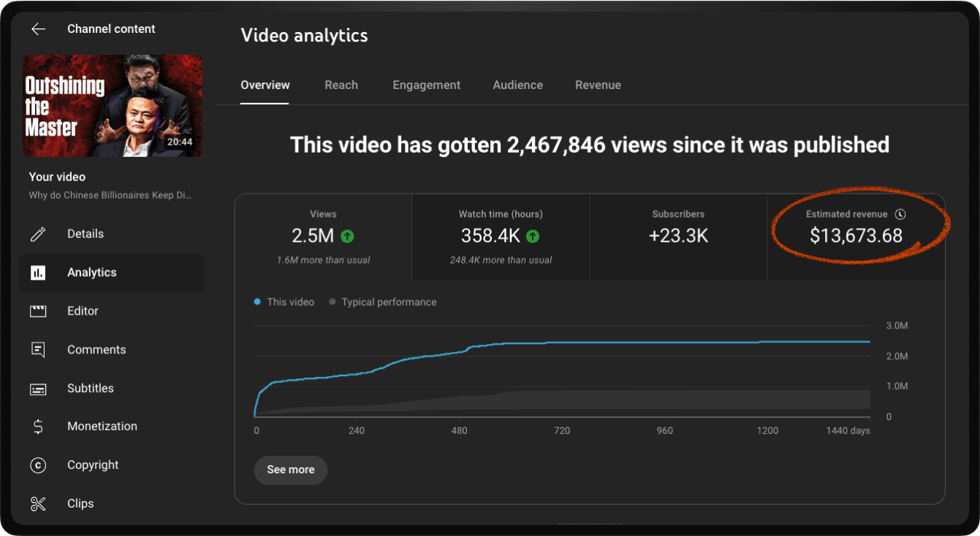Screen dimensions: 980x536
Task: Open the Subtitles caption icon
Action: [38, 388]
